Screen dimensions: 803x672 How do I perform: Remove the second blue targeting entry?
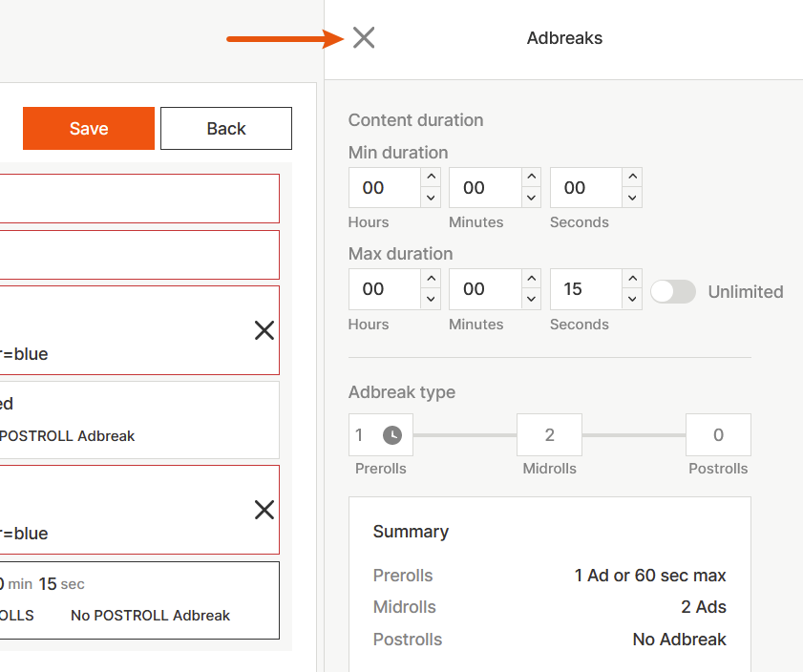pos(264,510)
